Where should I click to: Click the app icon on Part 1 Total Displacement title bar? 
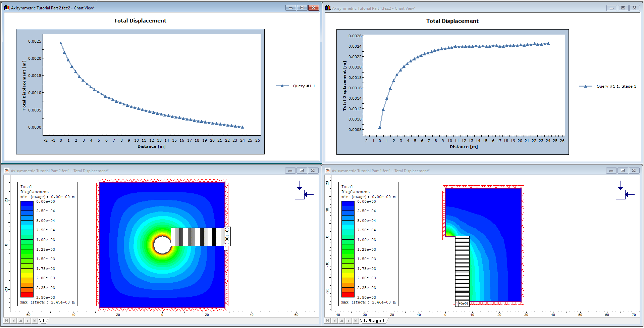tap(328, 171)
